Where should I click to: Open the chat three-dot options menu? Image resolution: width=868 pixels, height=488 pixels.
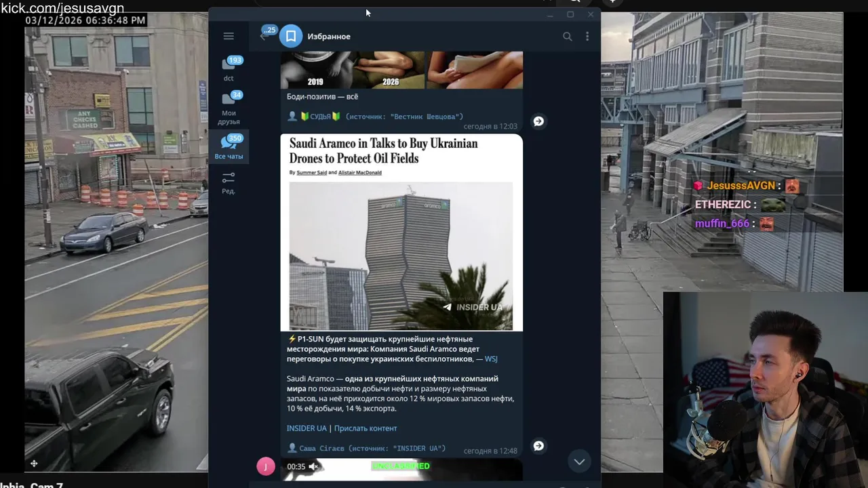587,37
